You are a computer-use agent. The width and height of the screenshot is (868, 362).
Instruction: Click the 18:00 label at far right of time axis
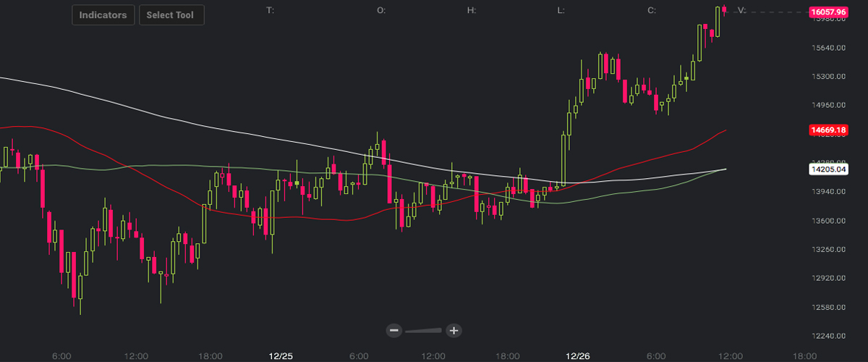pos(804,356)
